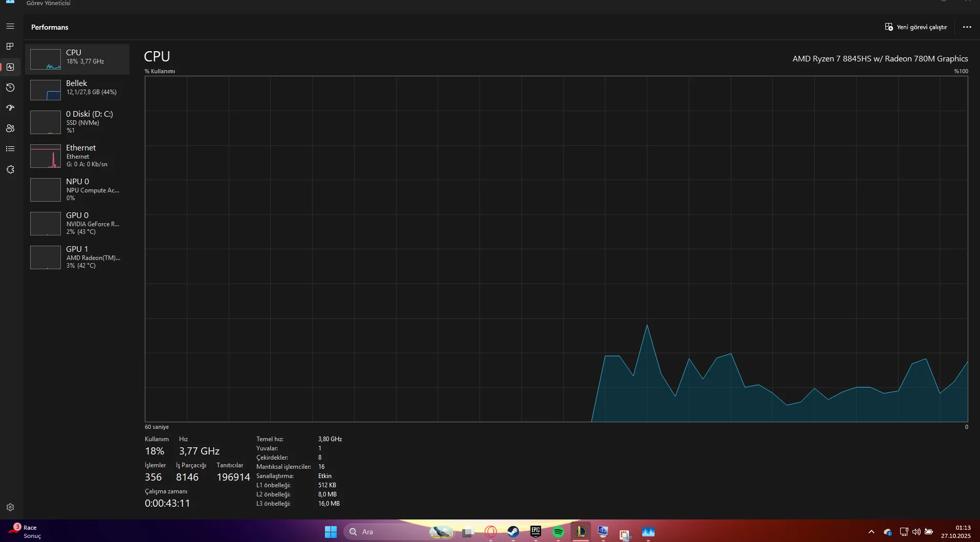Switch to Task Manager taskbar icon
This screenshot has width=980, height=542.
click(648, 532)
